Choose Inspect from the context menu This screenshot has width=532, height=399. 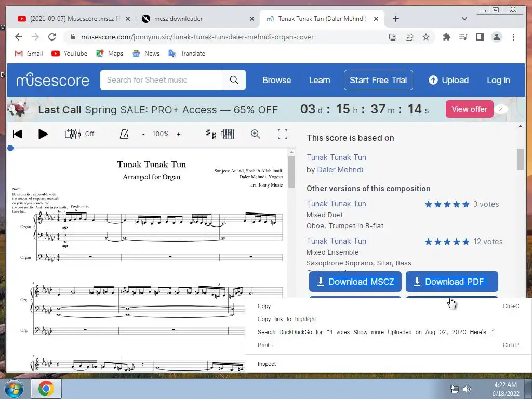(x=388, y=364)
